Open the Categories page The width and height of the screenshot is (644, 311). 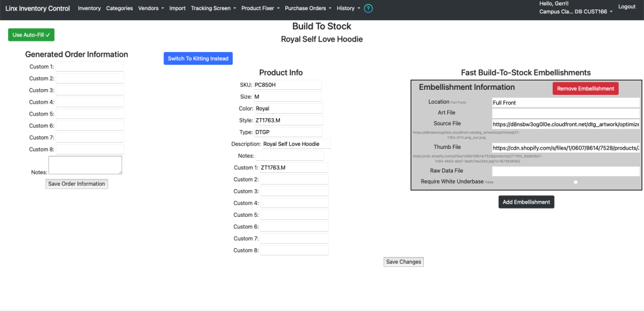coord(119,8)
